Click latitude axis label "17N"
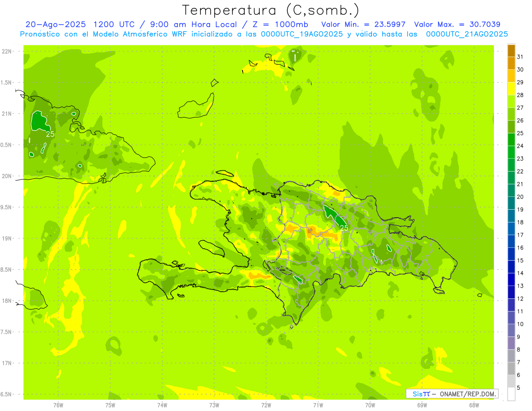Screen dimensions: 532x411 pos(7,363)
